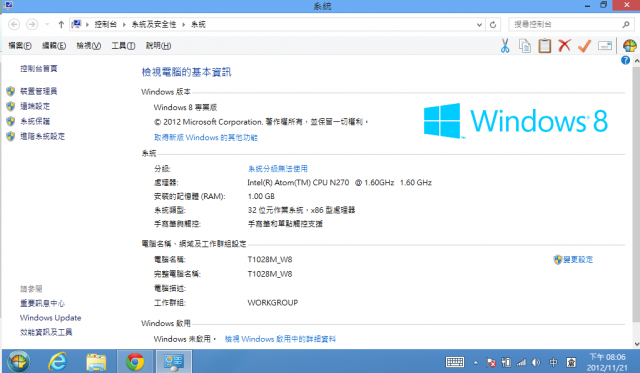Open 控制台首頁 in sidebar
The height and width of the screenshot is (373, 640).
point(39,69)
